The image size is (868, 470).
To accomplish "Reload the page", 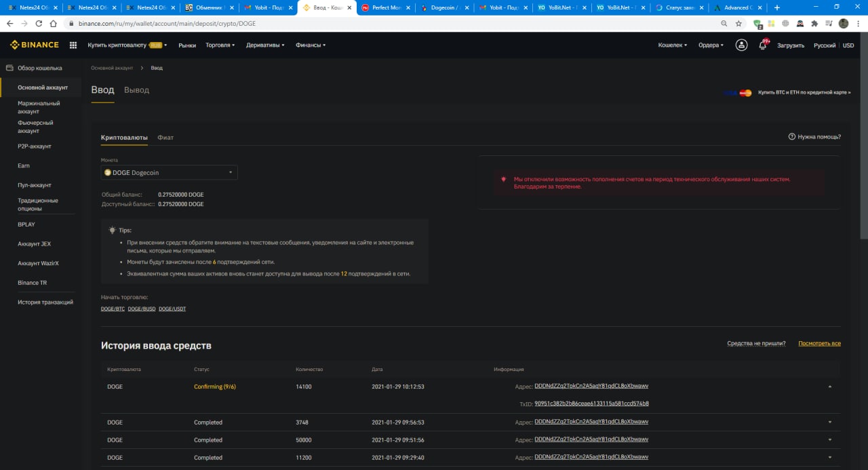I will click(x=38, y=23).
